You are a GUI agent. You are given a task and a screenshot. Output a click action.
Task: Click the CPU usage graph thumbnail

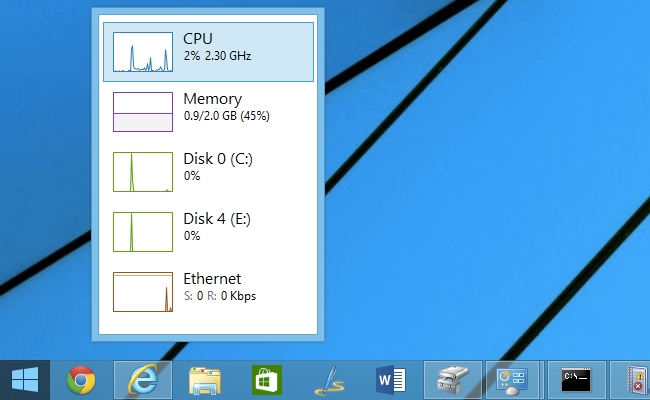(143, 52)
